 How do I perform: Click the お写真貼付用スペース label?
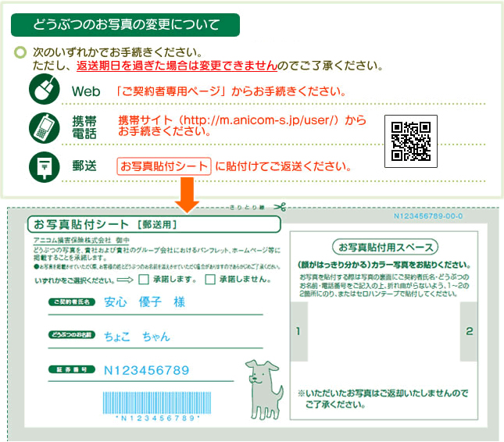coord(385,247)
